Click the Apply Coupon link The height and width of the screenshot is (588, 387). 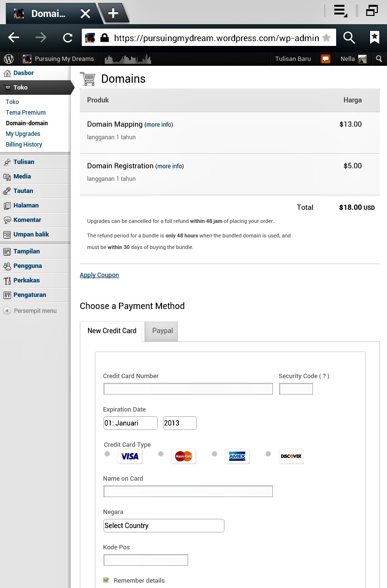(x=99, y=275)
